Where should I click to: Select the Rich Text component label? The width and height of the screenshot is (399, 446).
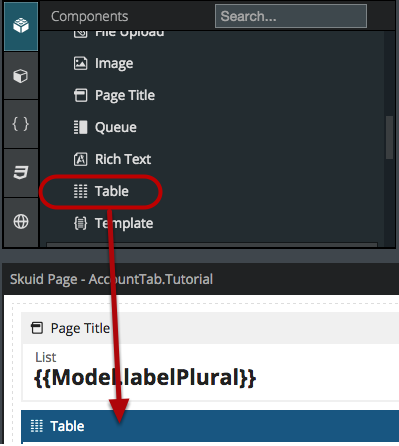click(x=123, y=159)
